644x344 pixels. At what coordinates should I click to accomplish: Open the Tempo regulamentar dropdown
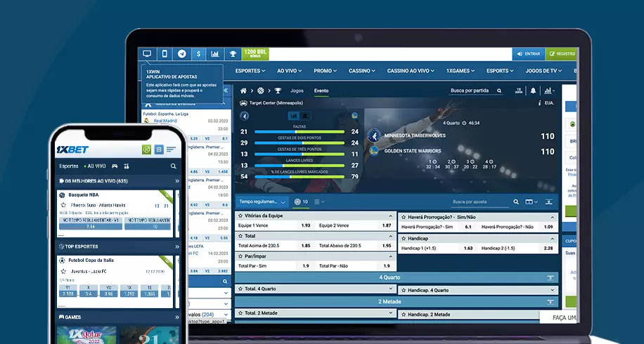tap(262, 201)
